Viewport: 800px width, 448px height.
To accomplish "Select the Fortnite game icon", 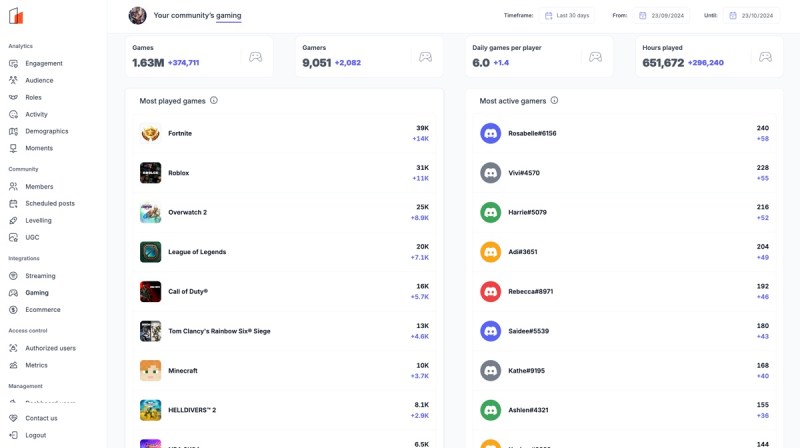I will tap(151, 133).
